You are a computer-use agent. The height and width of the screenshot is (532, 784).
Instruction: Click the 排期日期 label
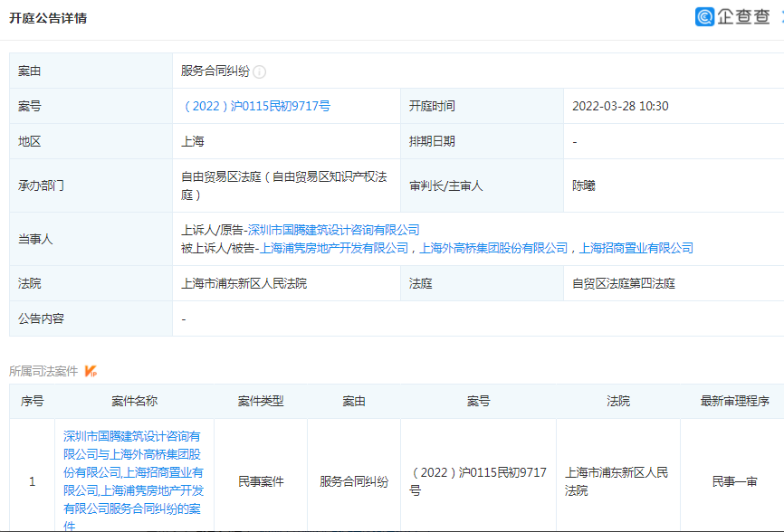[x=432, y=141]
